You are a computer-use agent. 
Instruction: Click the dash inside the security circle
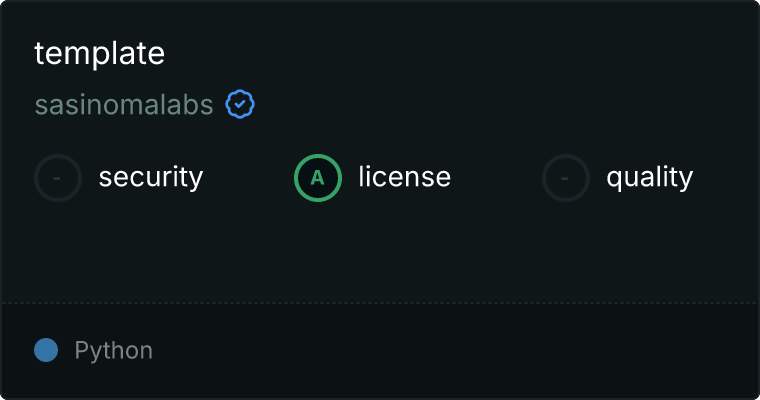57,178
